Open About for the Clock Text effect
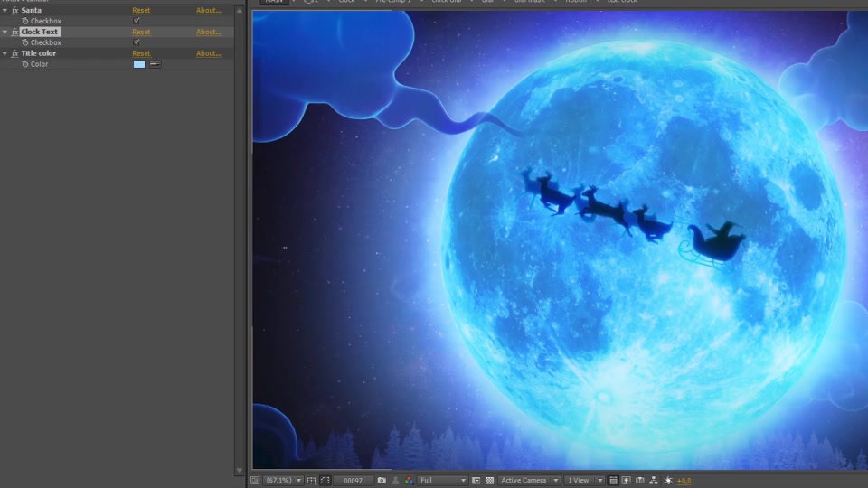This screenshot has width=868, height=488. coord(209,33)
